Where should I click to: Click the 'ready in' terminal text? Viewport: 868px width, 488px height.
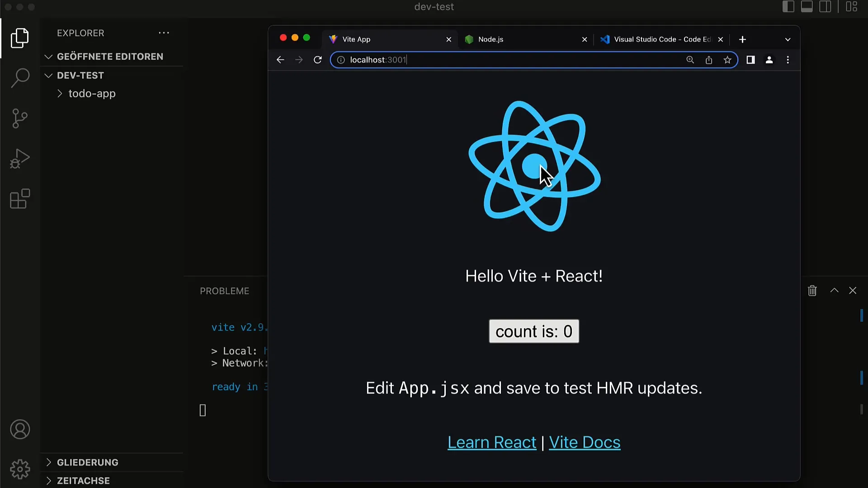(x=240, y=387)
